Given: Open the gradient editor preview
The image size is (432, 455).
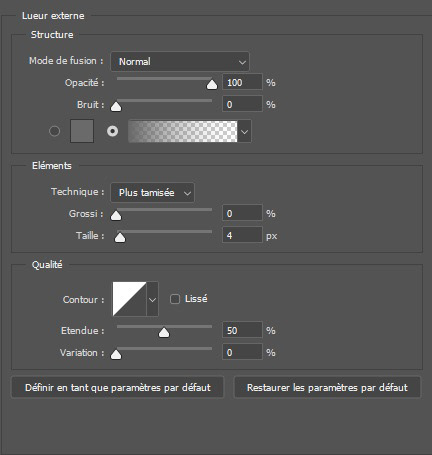Looking at the screenshot, I should pos(183,131).
